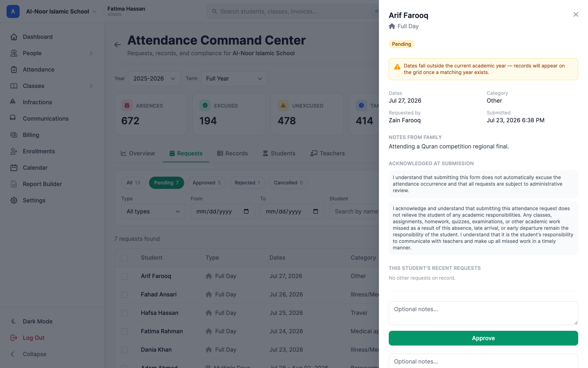Click the warning icon in the dates alert
This screenshot has height=368, width=588.
(x=397, y=67)
